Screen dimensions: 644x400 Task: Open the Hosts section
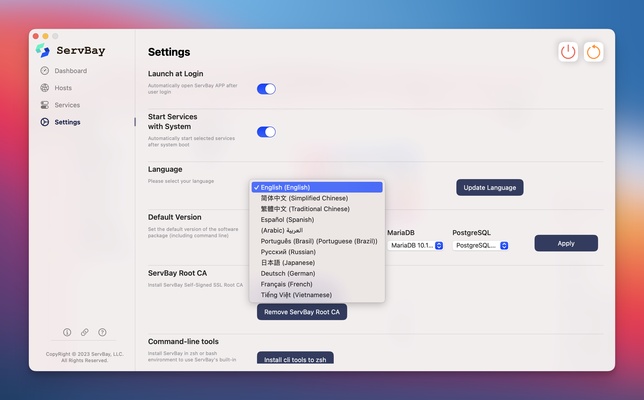point(63,88)
